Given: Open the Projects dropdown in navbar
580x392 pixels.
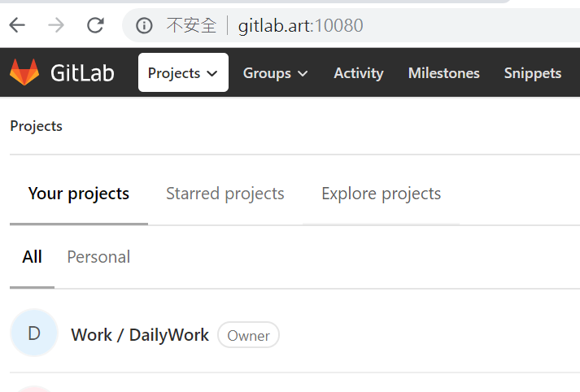Looking at the screenshot, I should pyautogui.click(x=183, y=72).
